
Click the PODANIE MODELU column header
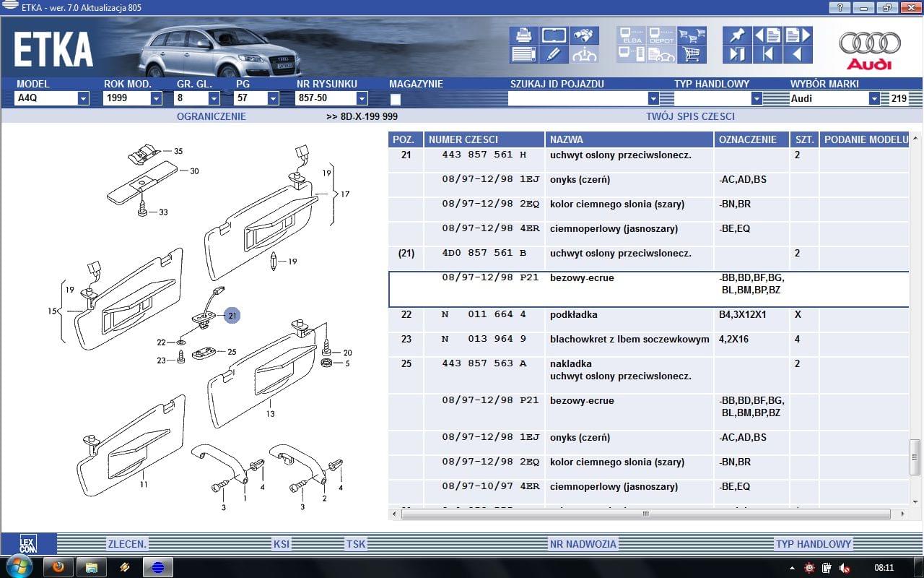[864, 139]
